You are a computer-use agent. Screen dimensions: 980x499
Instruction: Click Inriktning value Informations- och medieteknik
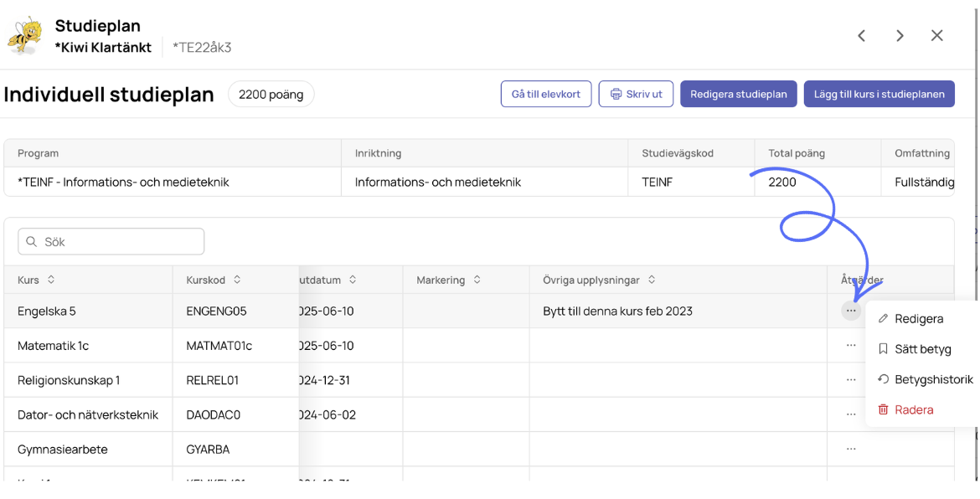click(x=438, y=183)
